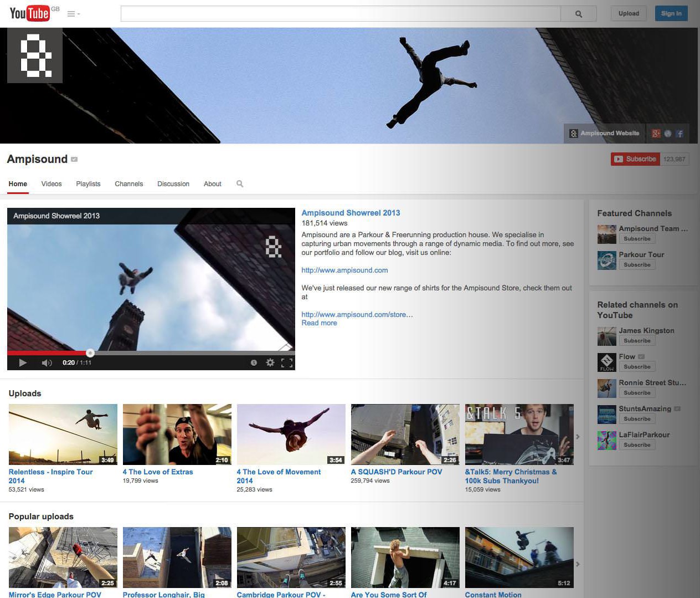Subscribe to the Flow channel

coord(637,367)
